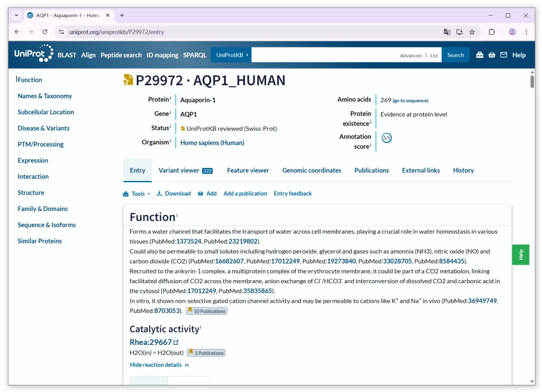542x392 pixels.
Task: Jump to Subcellular Location section
Action: [46, 112]
